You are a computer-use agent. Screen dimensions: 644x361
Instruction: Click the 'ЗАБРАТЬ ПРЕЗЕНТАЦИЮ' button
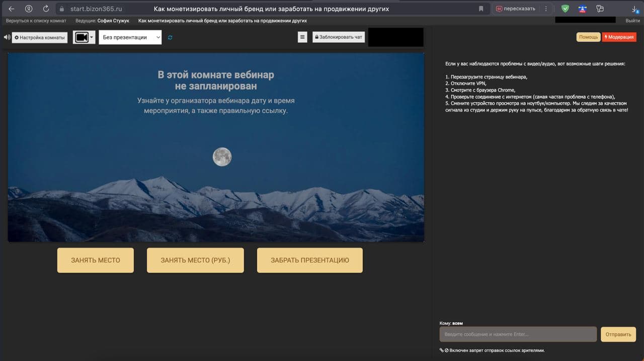coord(310,260)
